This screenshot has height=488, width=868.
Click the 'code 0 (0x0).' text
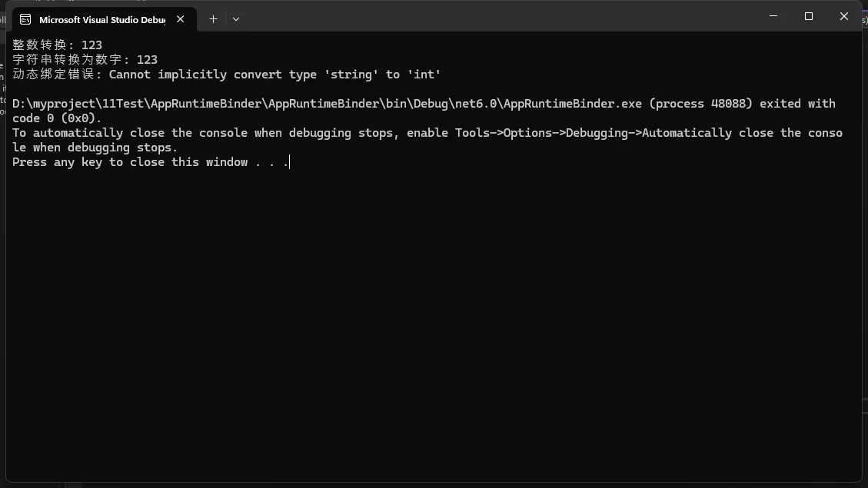(x=57, y=118)
